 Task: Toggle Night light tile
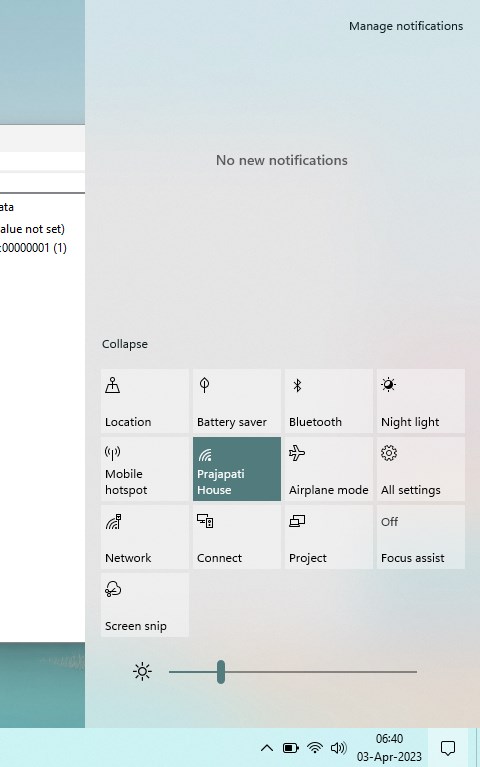tap(421, 401)
